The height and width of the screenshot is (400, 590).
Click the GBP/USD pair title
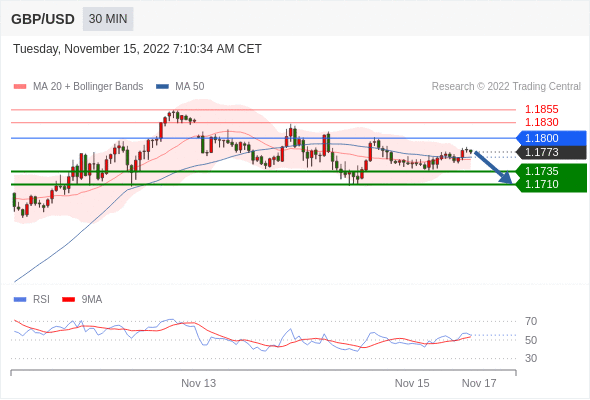point(43,19)
